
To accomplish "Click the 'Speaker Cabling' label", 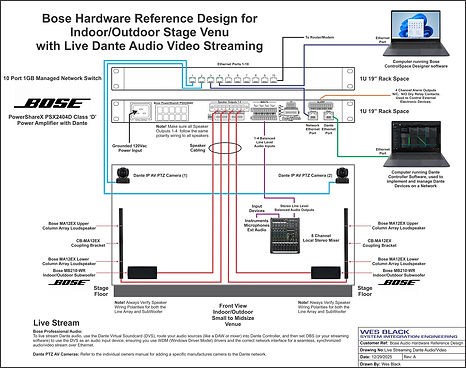I will [x=198, y=148].
